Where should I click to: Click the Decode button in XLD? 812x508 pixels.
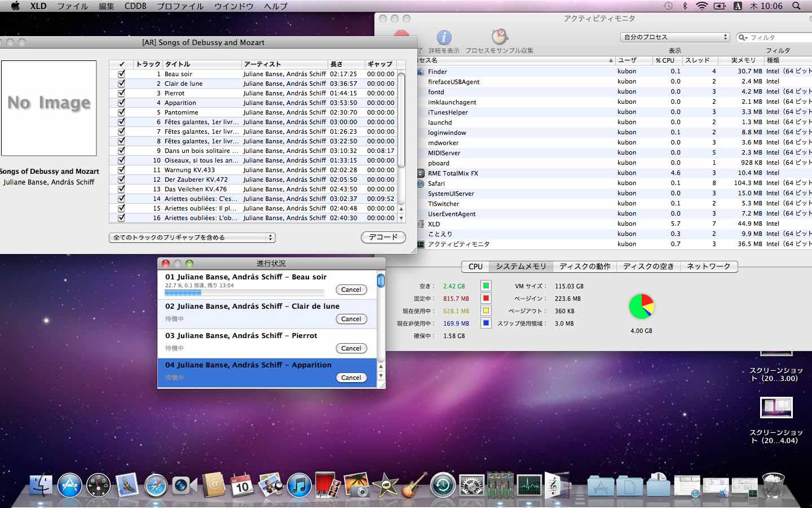click(383, 237)
